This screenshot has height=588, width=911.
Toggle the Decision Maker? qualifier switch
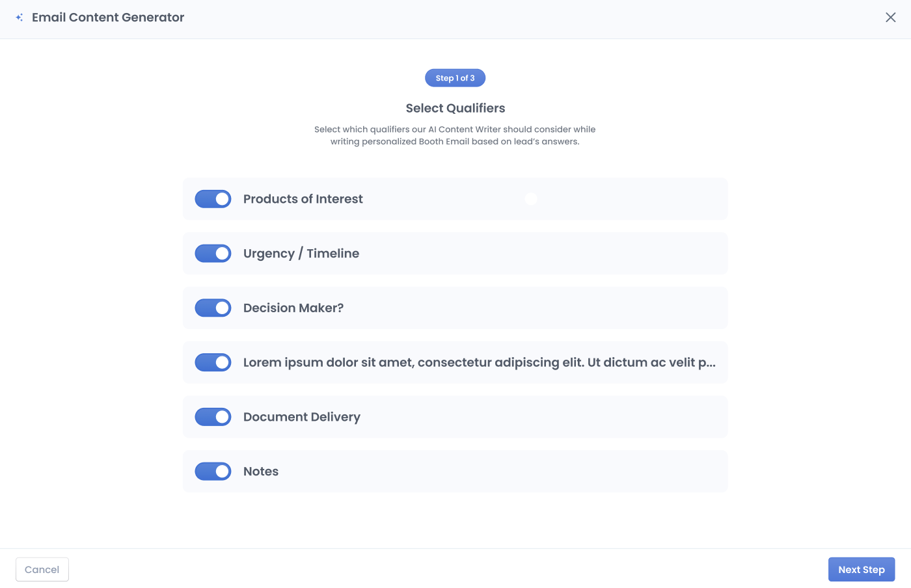coord(213,308)
